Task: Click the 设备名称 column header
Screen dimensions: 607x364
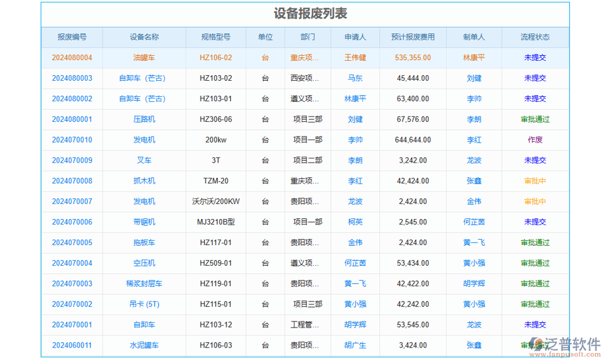Action: pyautogui.click(x=144, y=37)
